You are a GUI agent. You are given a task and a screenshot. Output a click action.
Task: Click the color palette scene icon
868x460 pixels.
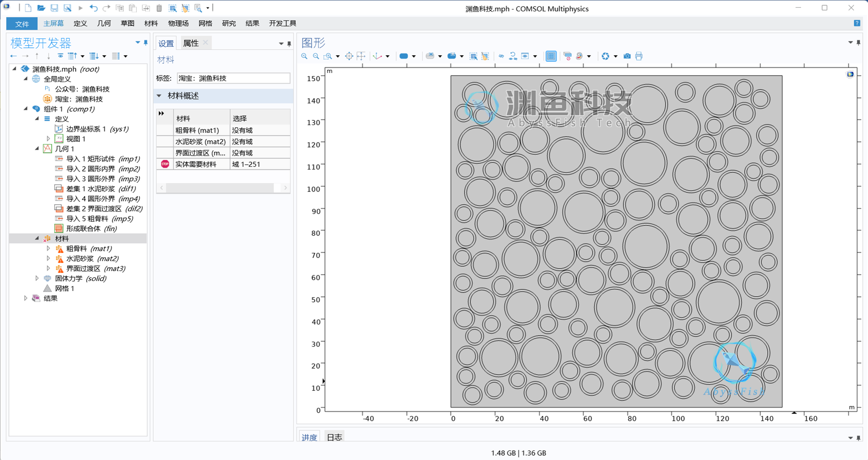tap(579, 56)
